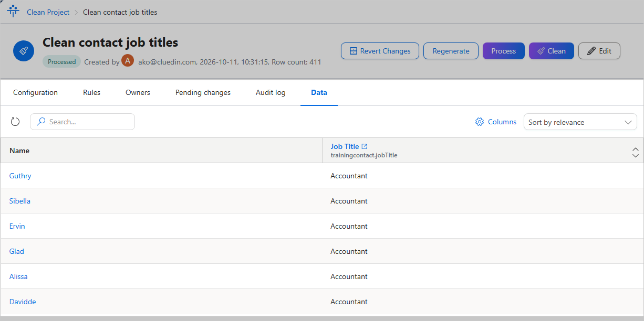Click the refresh icon next to search
The image size is (644, 321).
point(15,122)
